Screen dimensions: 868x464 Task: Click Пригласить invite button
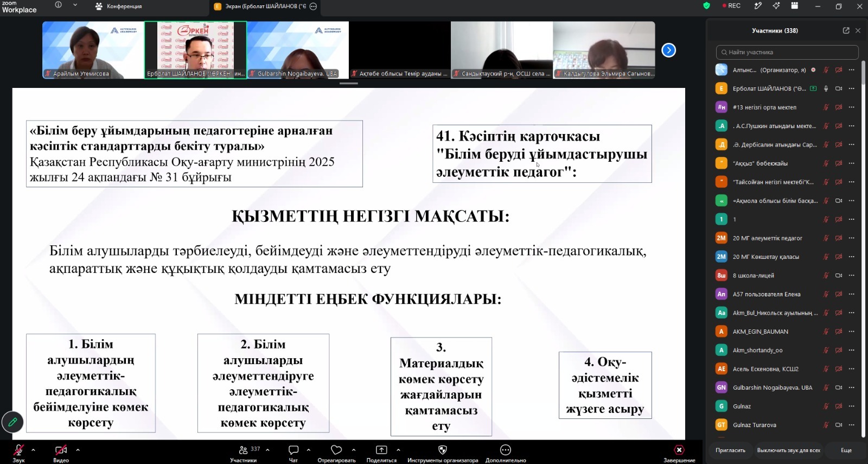[730, 450]
